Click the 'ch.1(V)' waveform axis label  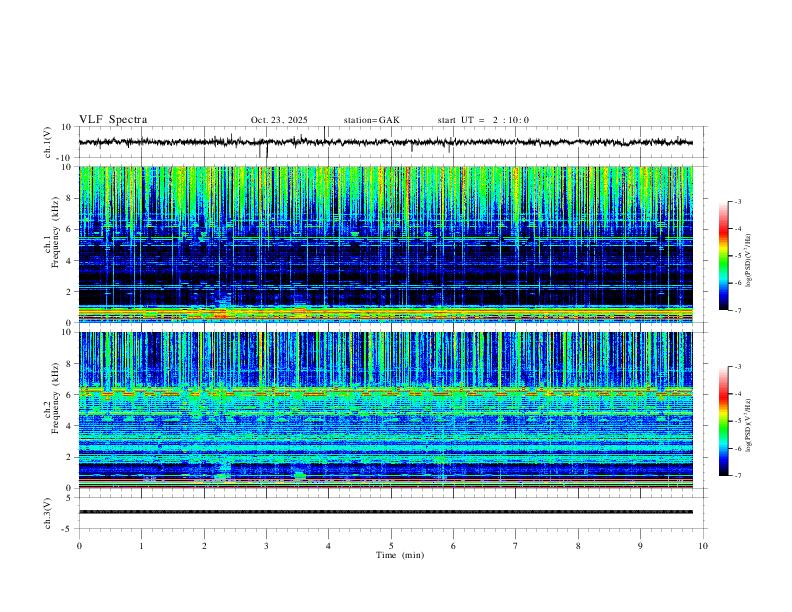tap(48, 142)
